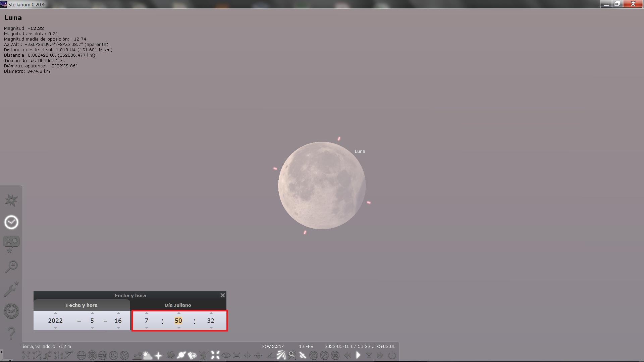This screenshot has height=362, width=644.
Task: Increase the minutes with up arrow
Action: point(179,313)
